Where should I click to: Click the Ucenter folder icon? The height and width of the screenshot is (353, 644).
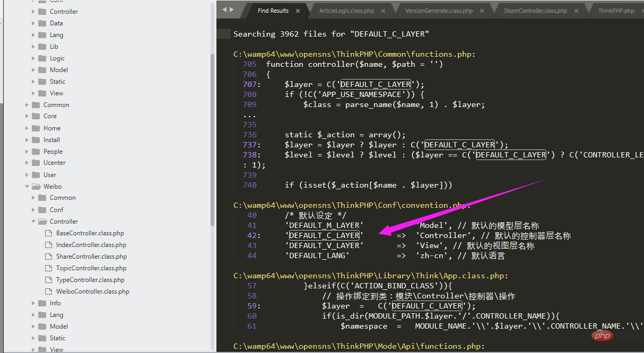tap(36, 163)
